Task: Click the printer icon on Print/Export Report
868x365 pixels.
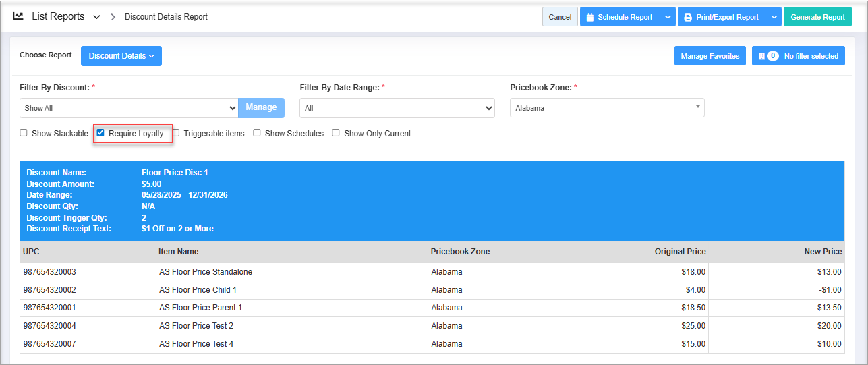Action: (x=688, y=17)
